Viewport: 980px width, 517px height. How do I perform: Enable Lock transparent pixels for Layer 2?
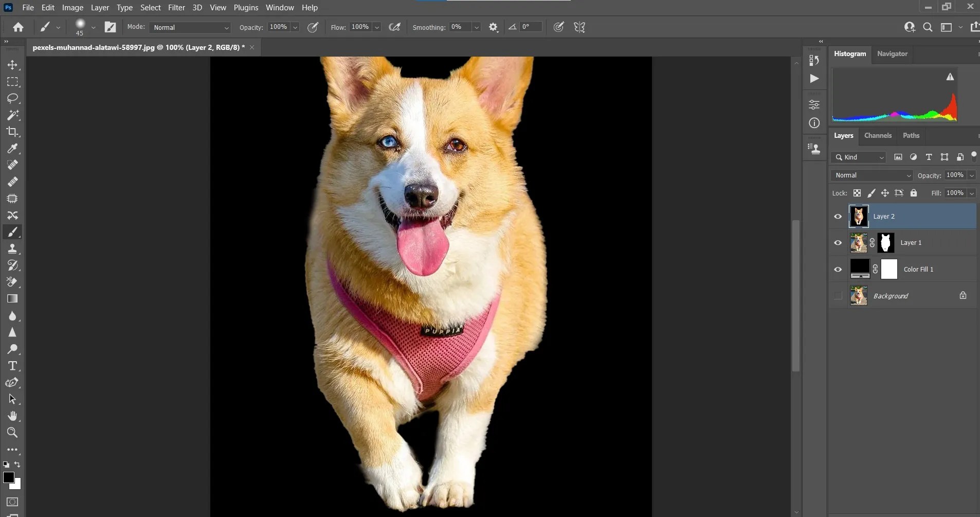coord(858,193)
